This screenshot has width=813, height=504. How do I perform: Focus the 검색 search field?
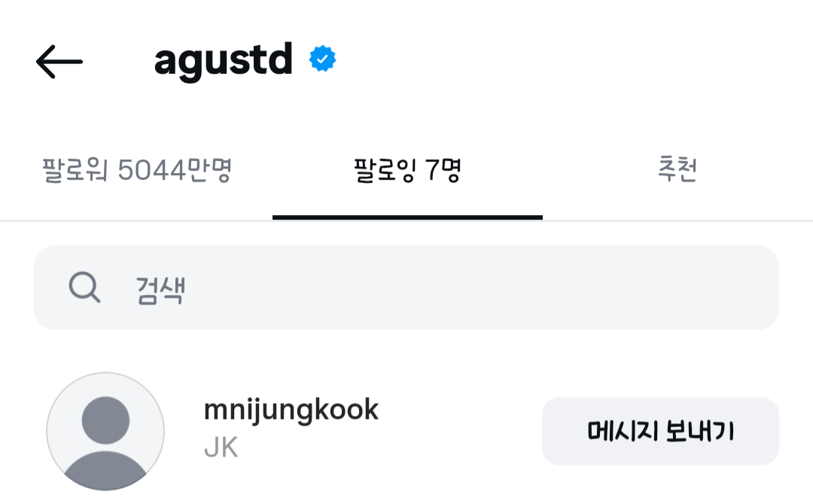click(x=452, y=287)
